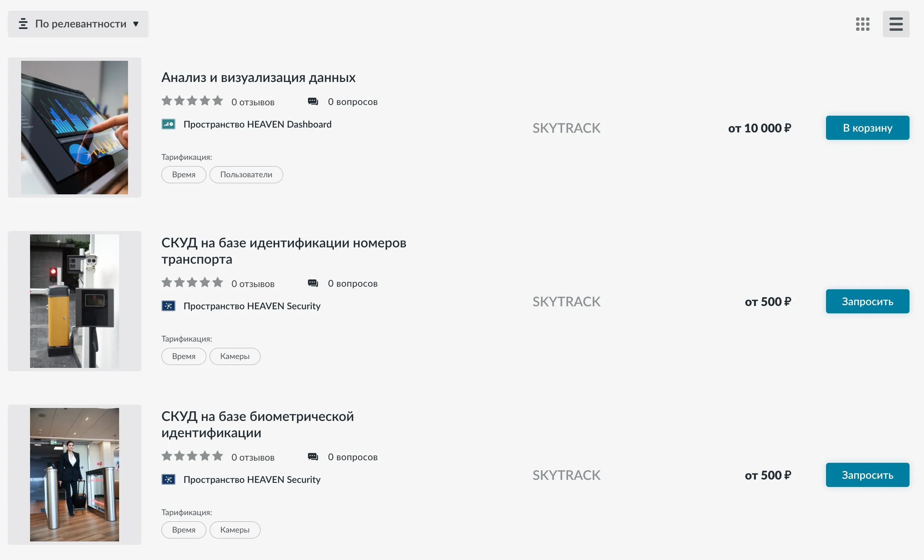Screen dimensions: 924x560
Task: Add data analysis product to cart
Action: [x=867, y=128]
